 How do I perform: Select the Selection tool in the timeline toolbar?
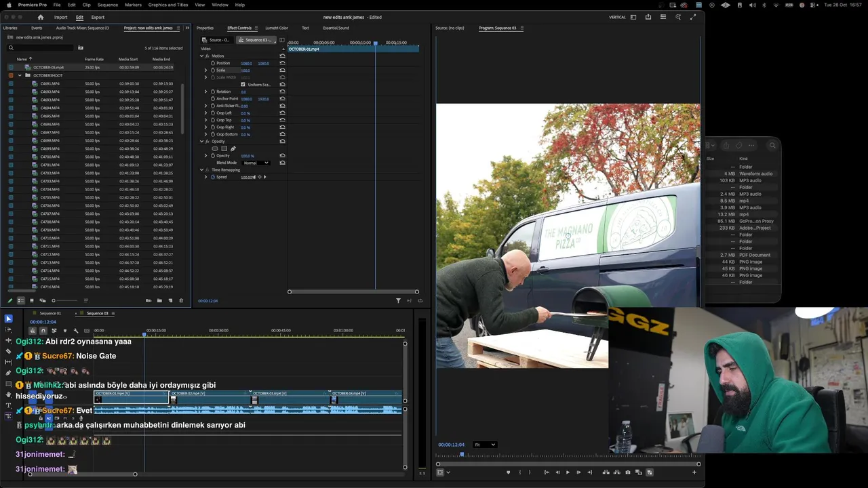[x=8, y=319]
